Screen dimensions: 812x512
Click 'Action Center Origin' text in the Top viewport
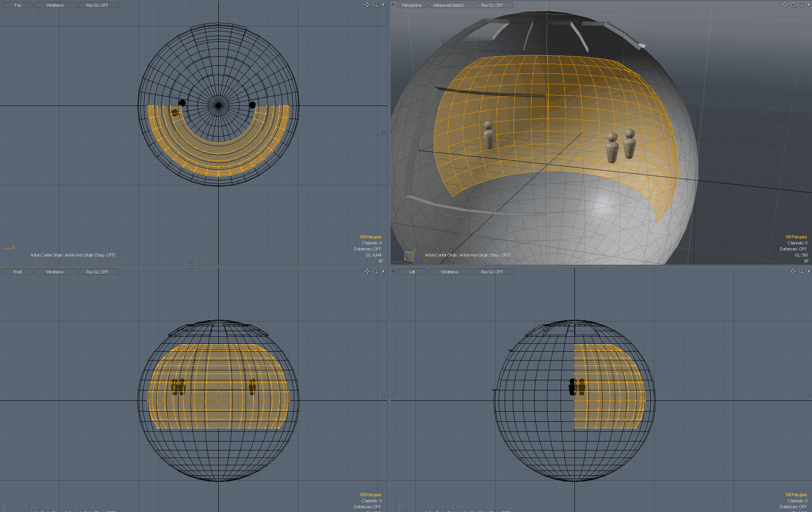tap(46, 255)
